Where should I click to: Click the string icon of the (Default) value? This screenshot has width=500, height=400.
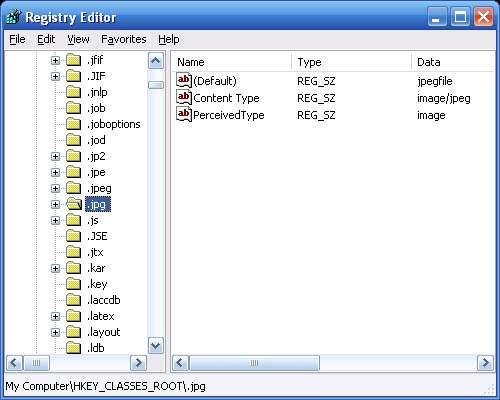184,80
